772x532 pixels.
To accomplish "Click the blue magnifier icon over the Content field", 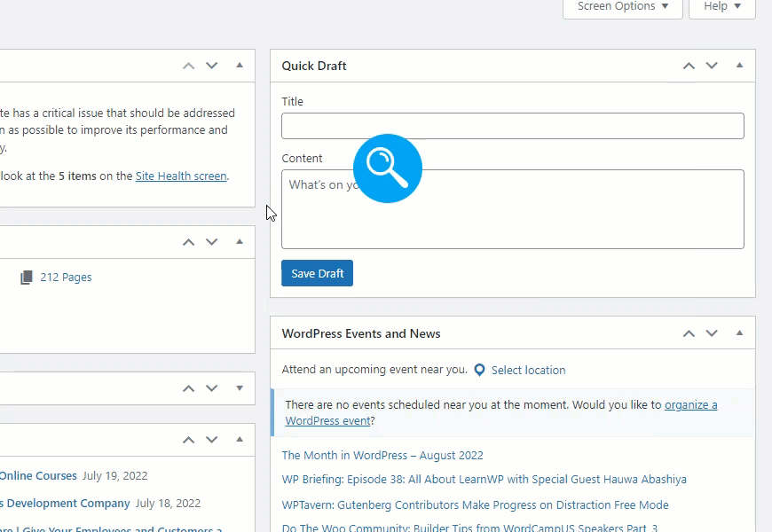I will [387, 168].
